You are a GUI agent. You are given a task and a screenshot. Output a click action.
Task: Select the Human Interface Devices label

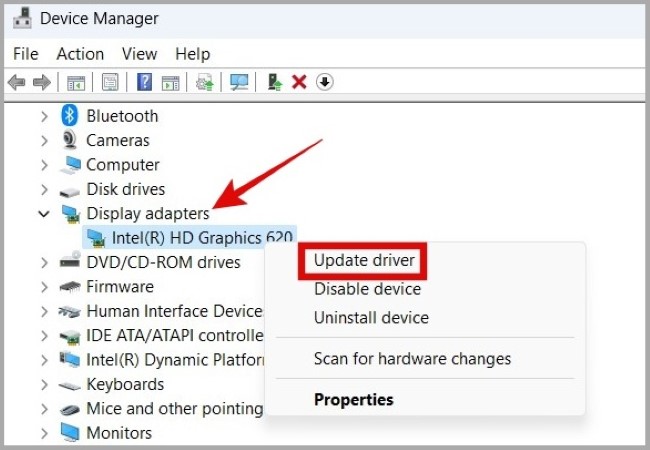[x=175, y=311]
